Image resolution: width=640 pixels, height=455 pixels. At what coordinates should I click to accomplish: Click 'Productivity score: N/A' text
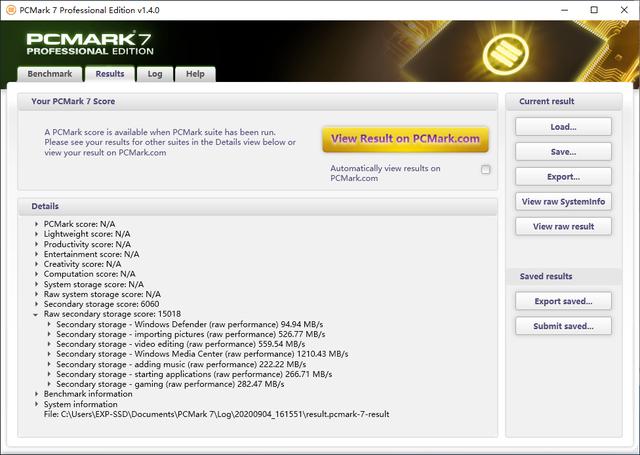(87, 244)
